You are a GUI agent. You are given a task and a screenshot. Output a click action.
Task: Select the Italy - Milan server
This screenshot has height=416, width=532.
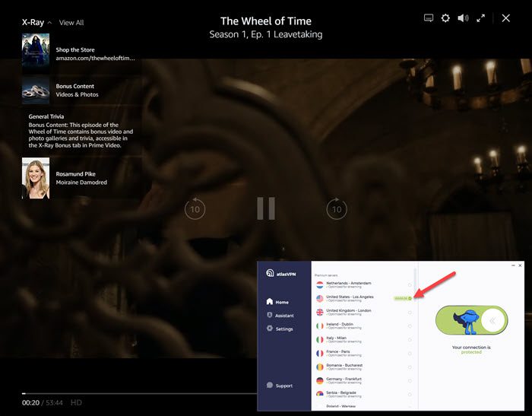tap(364, 340)
